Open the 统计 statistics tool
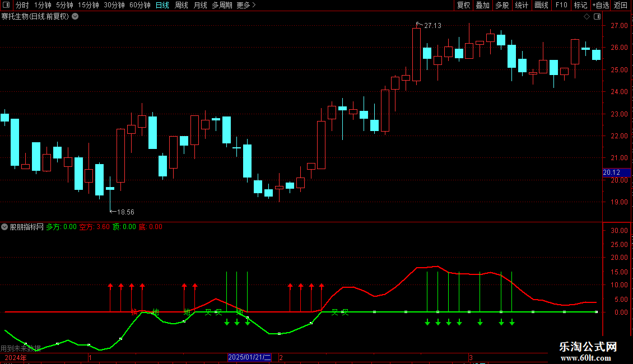633x364 pixels. pyautogui.click(x=522, y=5)
